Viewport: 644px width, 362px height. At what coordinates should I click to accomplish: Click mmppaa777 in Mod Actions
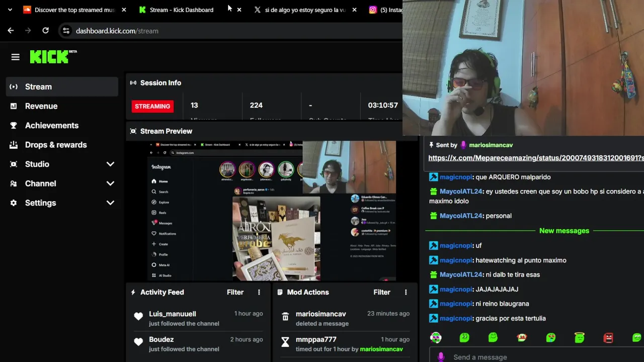coord(316,339)
